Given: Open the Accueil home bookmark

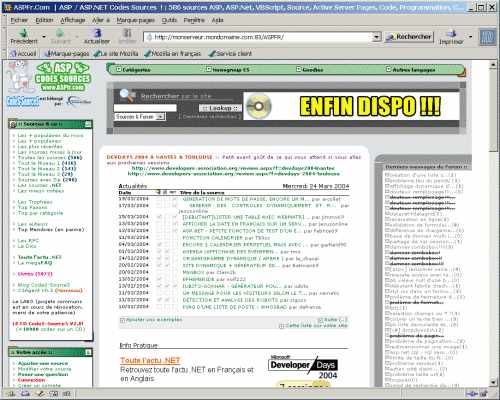Looking at the screenshot, I should tap(23, 53).
